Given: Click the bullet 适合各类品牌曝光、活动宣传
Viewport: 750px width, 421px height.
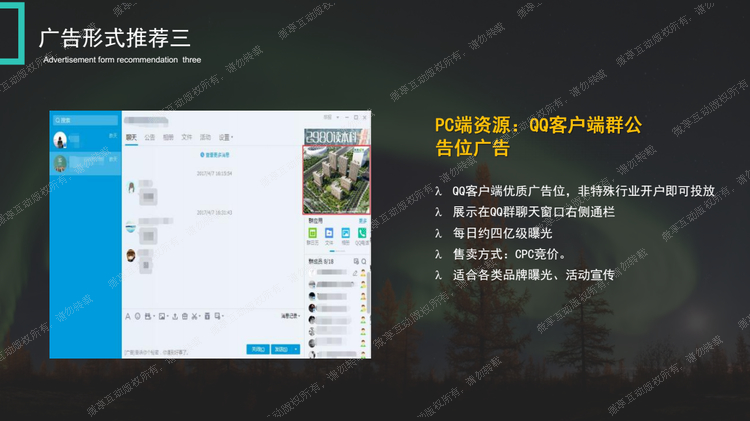Looking at the screenshot, I should point(533,275).
